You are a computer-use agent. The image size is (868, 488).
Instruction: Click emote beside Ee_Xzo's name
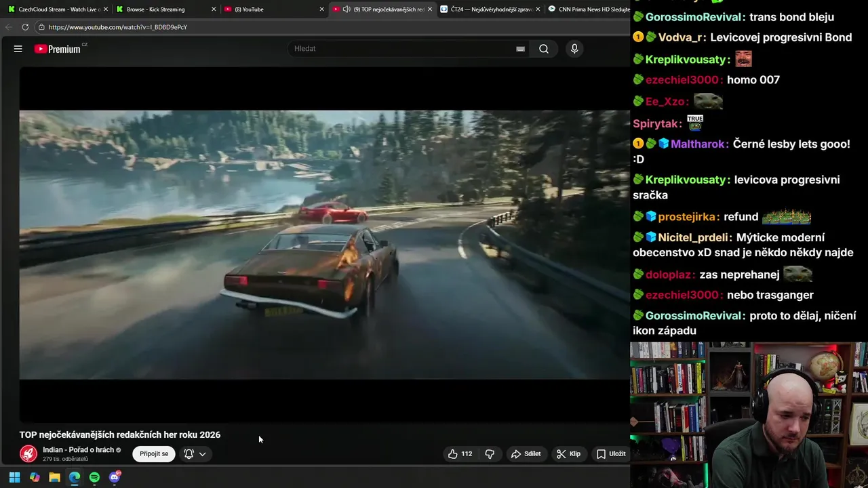(708, 101)
